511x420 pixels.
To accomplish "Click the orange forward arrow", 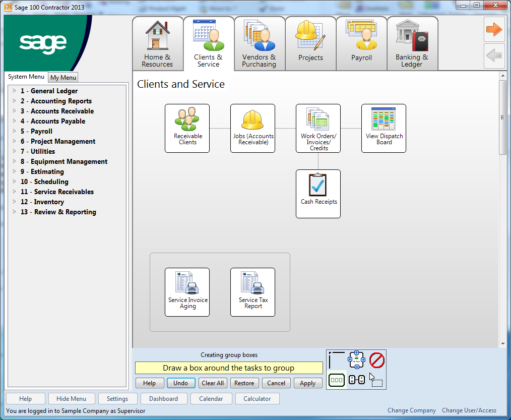I will [494, 29].
